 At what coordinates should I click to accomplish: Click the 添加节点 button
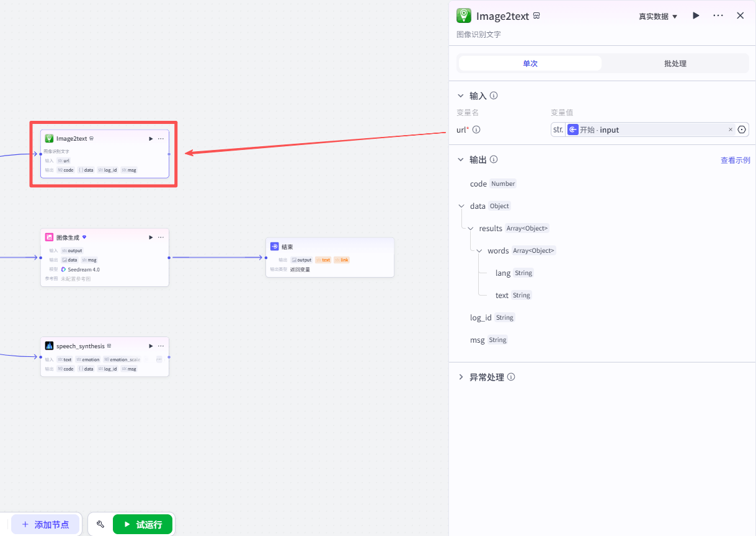click(45, 524)
